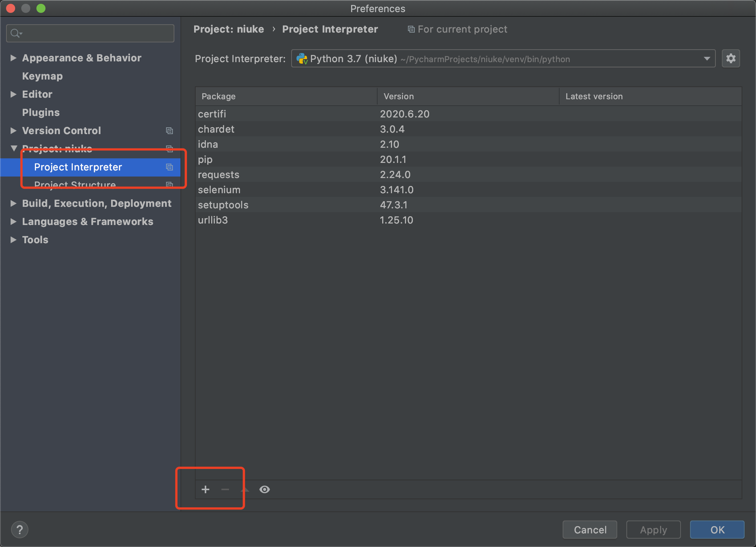Expand Appearance & Behavior section
756x547 pixels.
click(x=13, y=58)
